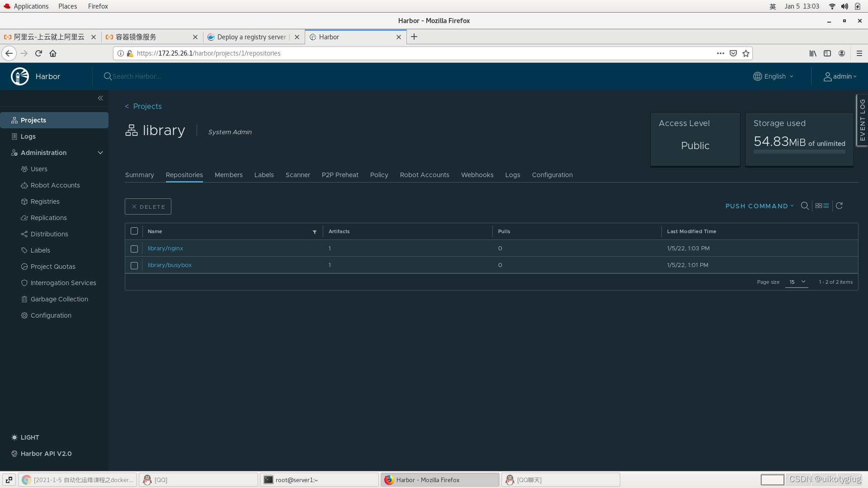Open Firefox hamburger menu
The height and width of the screenshot is (488, 868).
(859, 53)
